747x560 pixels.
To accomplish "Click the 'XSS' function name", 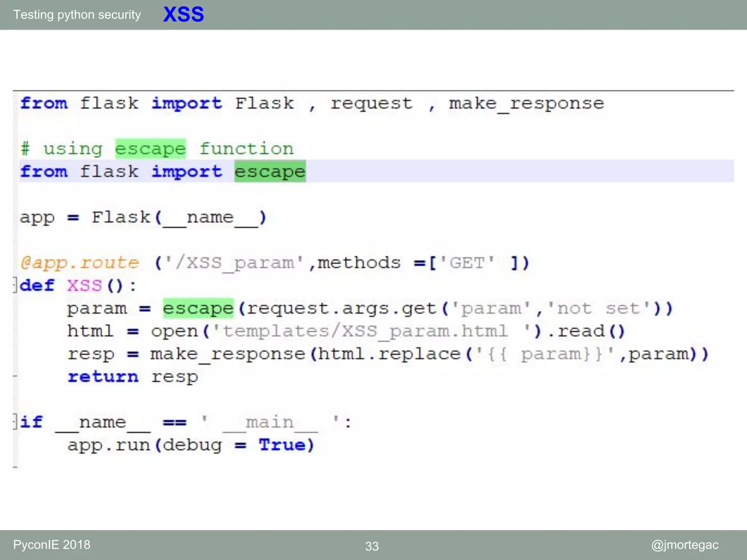I will (x=84, y=285).
